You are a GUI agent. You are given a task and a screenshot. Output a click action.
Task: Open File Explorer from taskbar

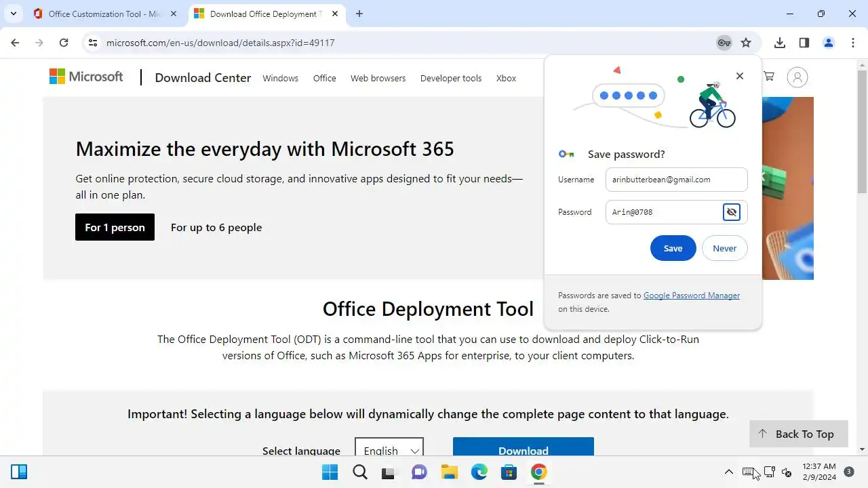449,472
